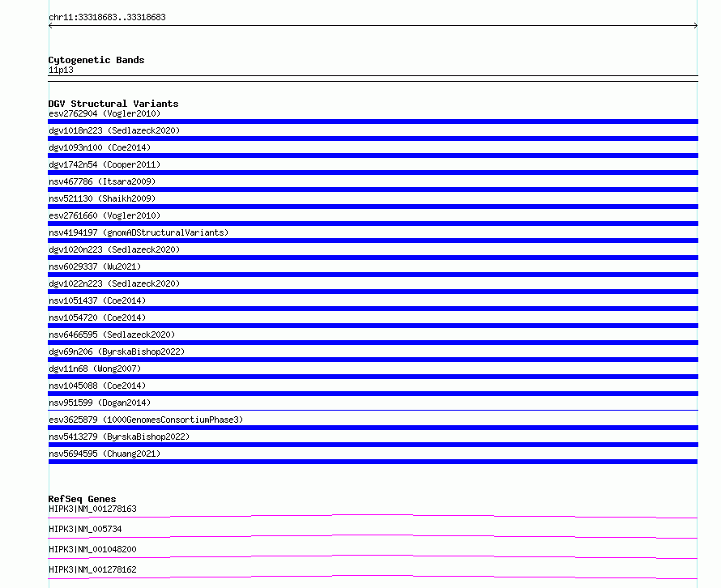Click HIPK3|NM_001278163 transcript label

click(x=92, y=509)
